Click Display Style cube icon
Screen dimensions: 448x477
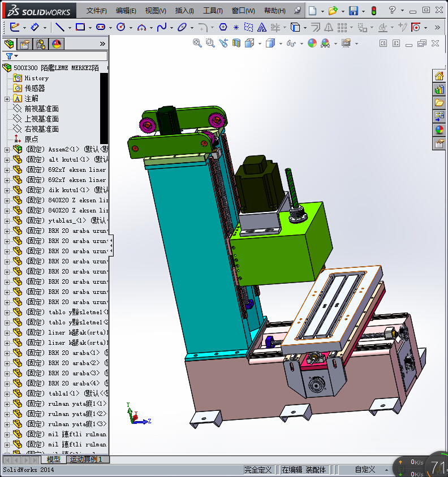pyautogui.click(x=270, y=43)
